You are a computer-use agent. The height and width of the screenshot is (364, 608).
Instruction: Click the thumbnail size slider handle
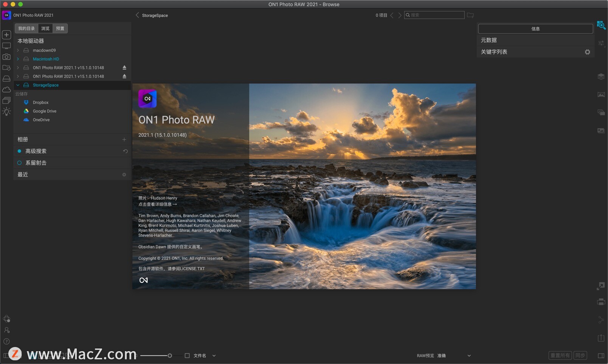click(170, 355)
